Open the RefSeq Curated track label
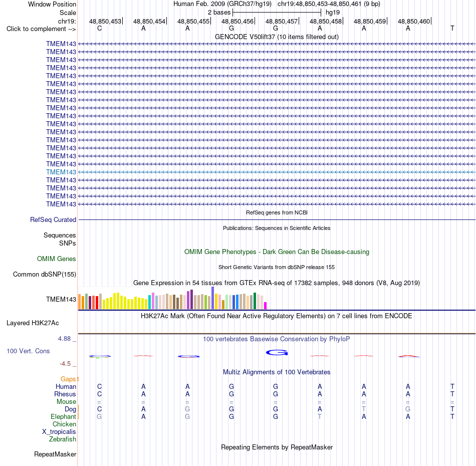This screenshot has height=466, width=476. pyautogui.click(x=53, y=219)
